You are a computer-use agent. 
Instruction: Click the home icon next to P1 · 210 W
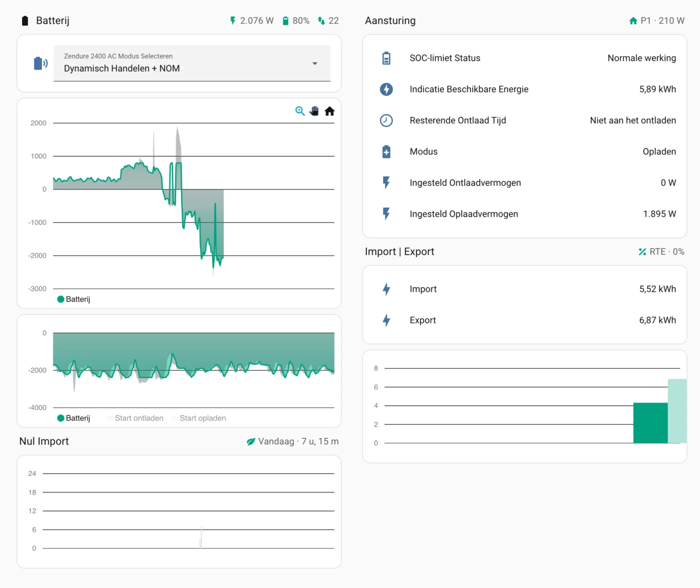click(x=633, y=20)
